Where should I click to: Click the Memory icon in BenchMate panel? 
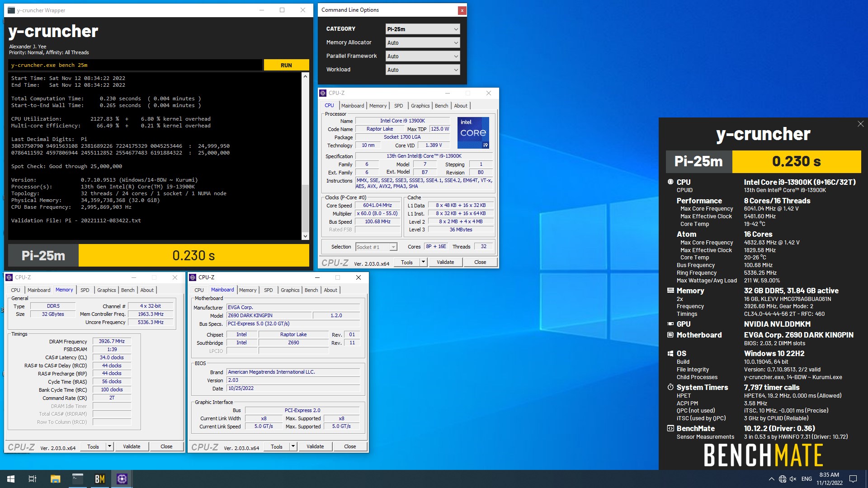click(x=670, y=291)
